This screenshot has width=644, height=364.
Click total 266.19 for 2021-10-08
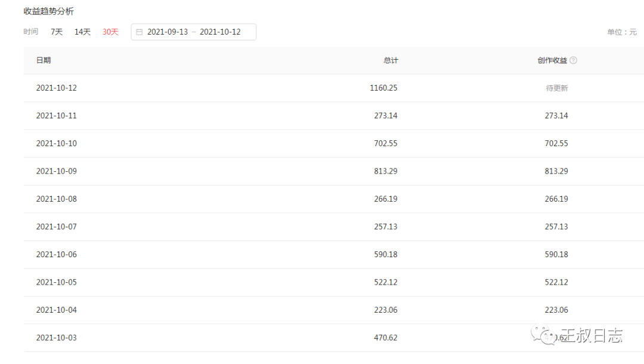click(386, 199)
